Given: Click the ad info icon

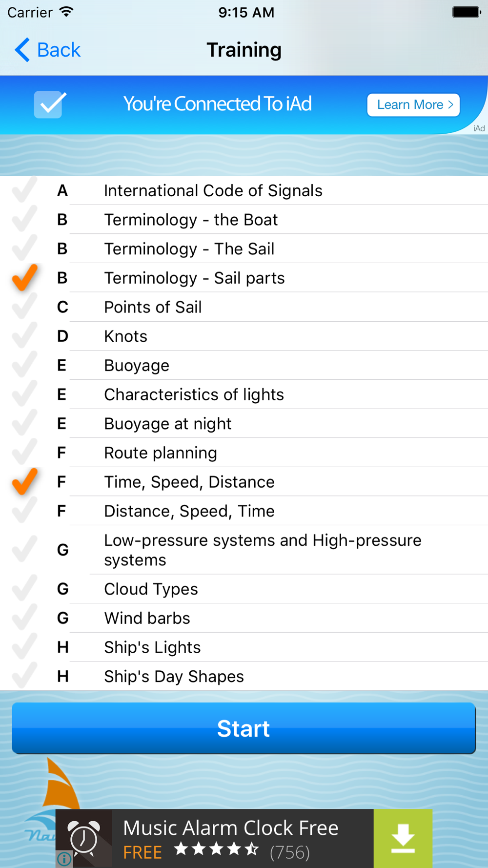Looking at the screenshot, I should point(64,858).
